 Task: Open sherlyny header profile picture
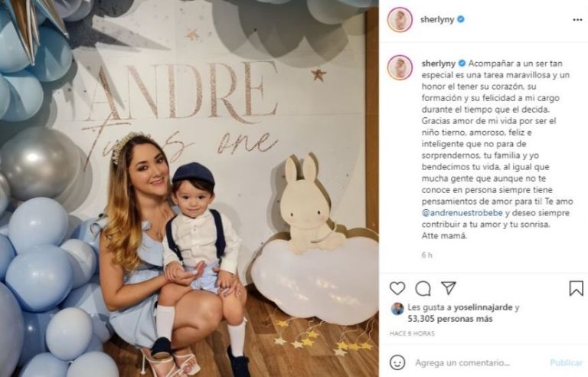pos(400,19)
